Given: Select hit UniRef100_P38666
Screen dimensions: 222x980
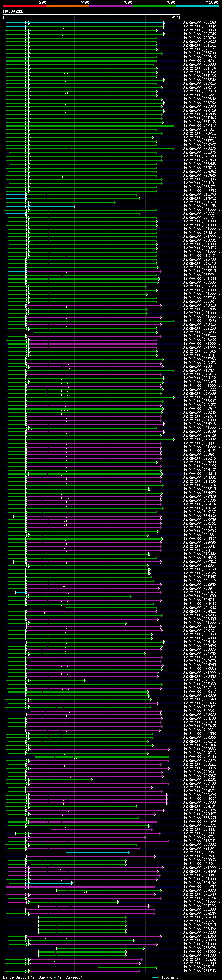Looking at the screenshot, I should coord(199,137).
